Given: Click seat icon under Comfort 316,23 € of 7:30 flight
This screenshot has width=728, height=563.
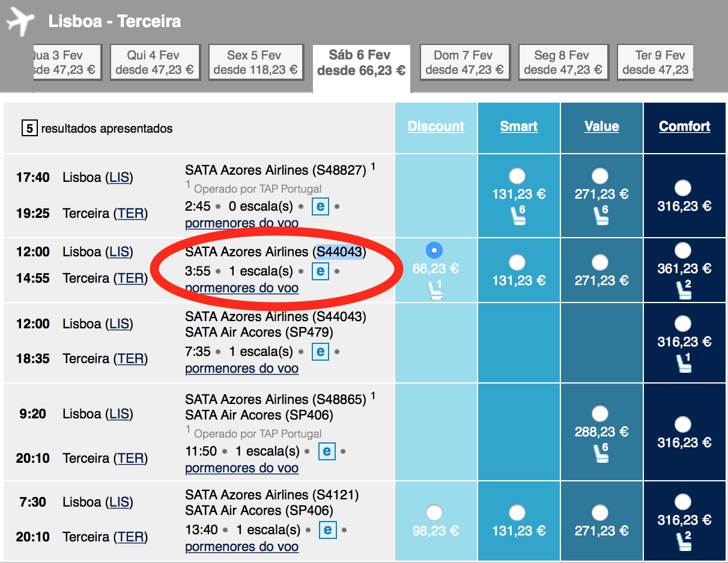Looking at the screenshot, I should click(684, 541).
